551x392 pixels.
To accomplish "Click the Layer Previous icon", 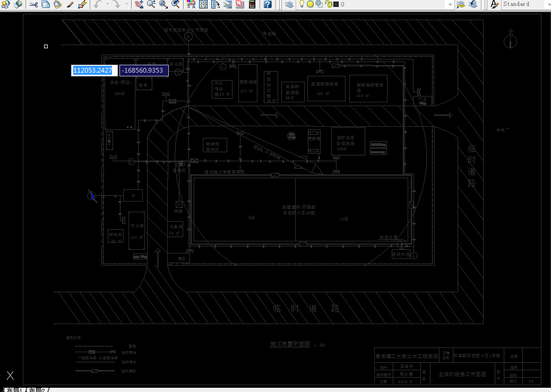I will (x=472, y=4).
